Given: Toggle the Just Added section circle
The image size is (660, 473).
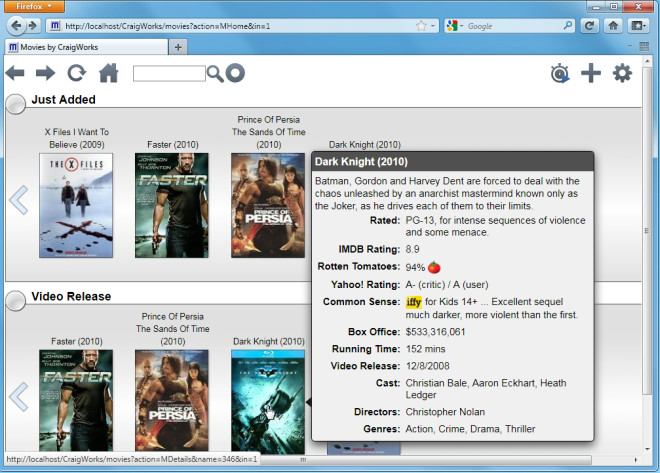Looking at the screenshot, I should click(x=16, y=104).
